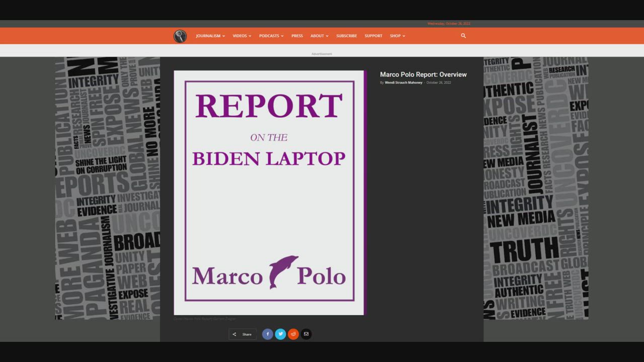Share article on Reddit
The image size is (644, 362).
tap(293, 334)
